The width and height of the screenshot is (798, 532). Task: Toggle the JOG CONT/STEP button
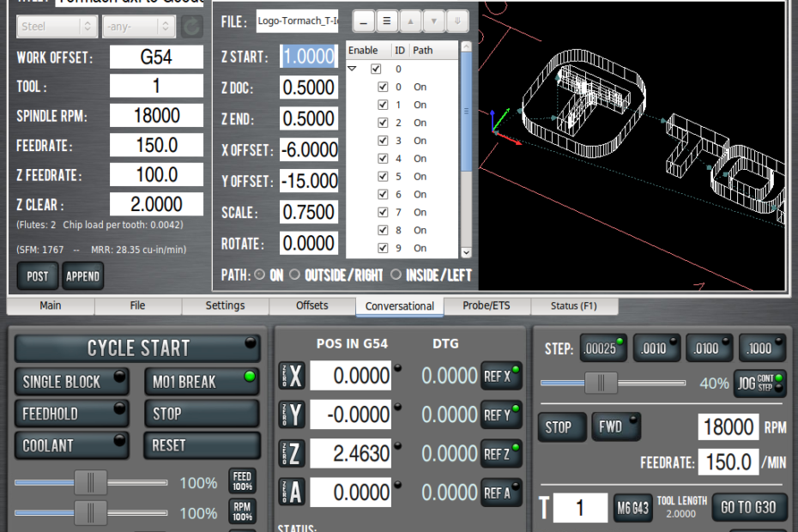[x=759, y=383]
